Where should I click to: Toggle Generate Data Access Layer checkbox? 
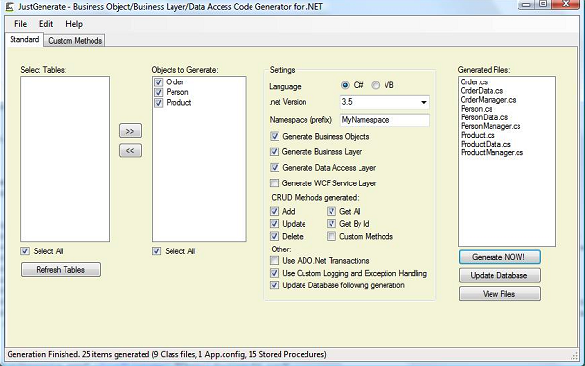pyautogui.click(x=275, y=168)
